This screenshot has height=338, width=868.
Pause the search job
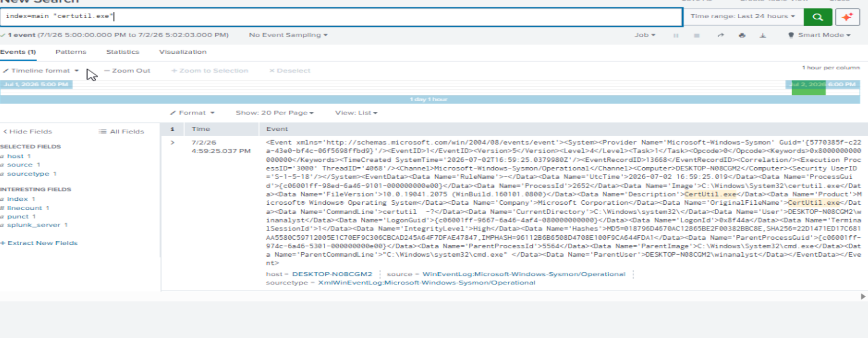[x=676, y=36]
